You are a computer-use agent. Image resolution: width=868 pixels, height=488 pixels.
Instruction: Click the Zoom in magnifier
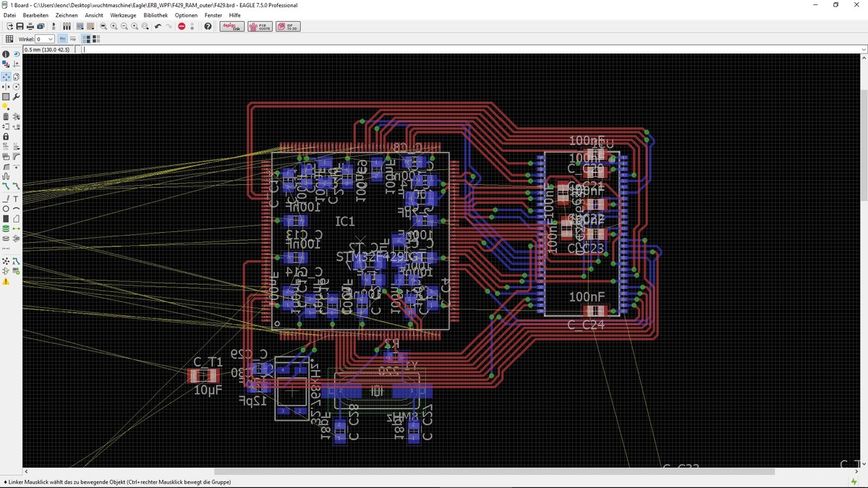(x=114, y=27)
